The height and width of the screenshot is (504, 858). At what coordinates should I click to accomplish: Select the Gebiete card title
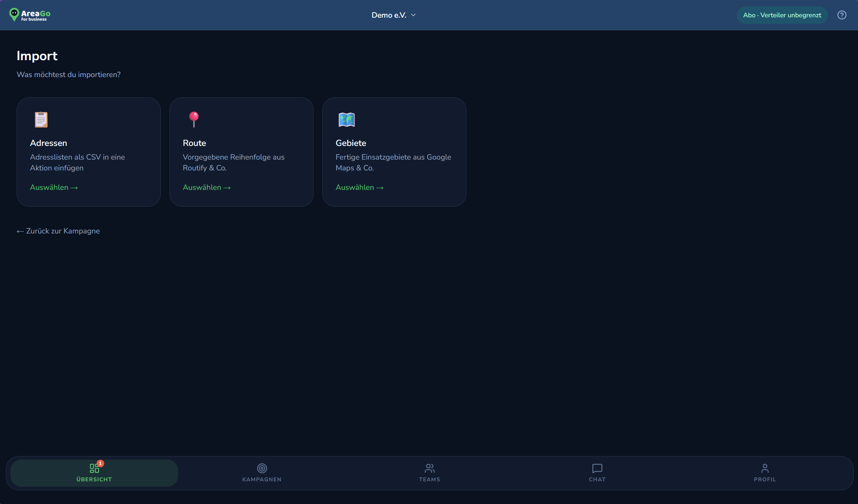[x=351, y=143]
